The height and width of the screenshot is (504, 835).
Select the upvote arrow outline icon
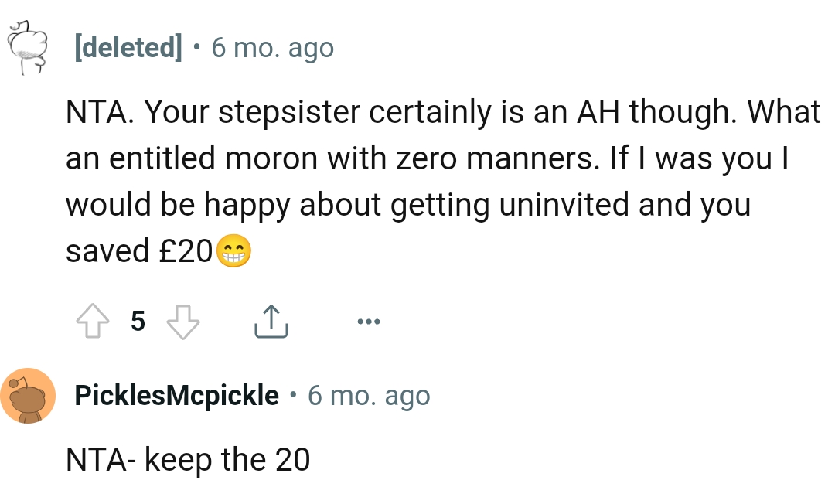(93, 321)
